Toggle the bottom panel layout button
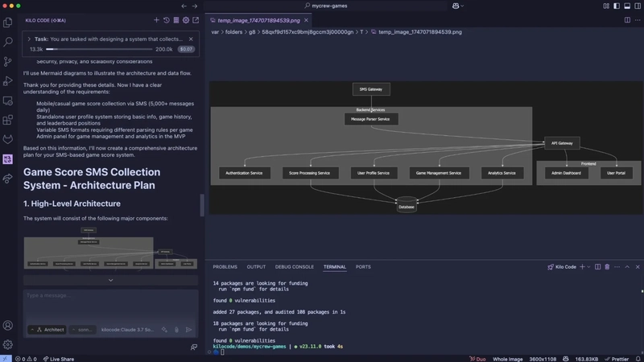 (627, 6)
